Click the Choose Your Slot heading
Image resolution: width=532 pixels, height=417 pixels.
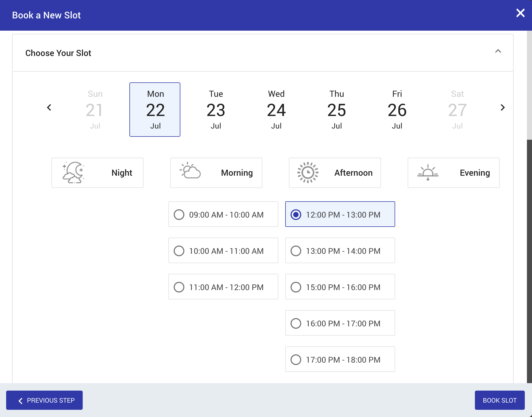click(x=58, y=53)
